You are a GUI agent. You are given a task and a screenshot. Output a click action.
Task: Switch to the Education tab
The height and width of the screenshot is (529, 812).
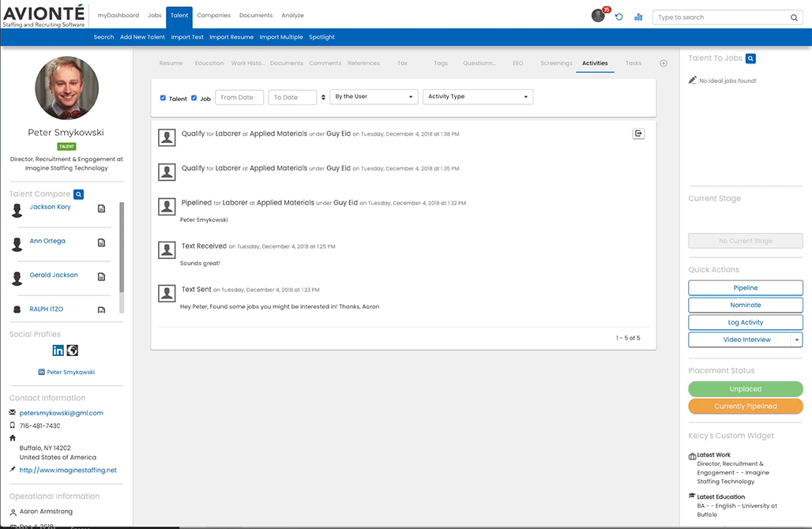209,63
